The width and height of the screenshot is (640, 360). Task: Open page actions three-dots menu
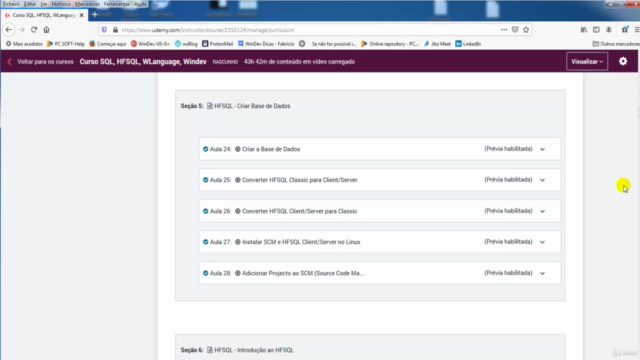point(504,30)
